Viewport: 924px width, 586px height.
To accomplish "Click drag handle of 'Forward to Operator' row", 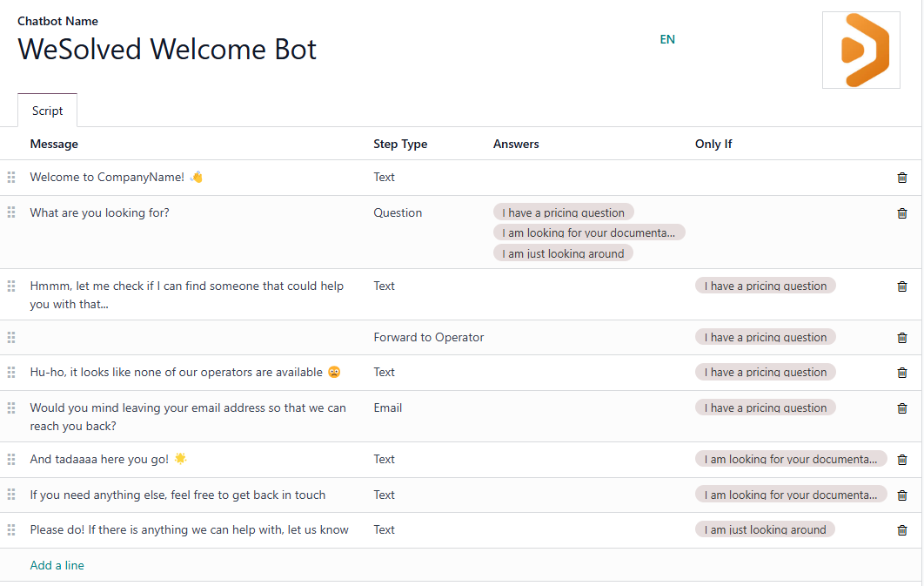I will 11,338.
